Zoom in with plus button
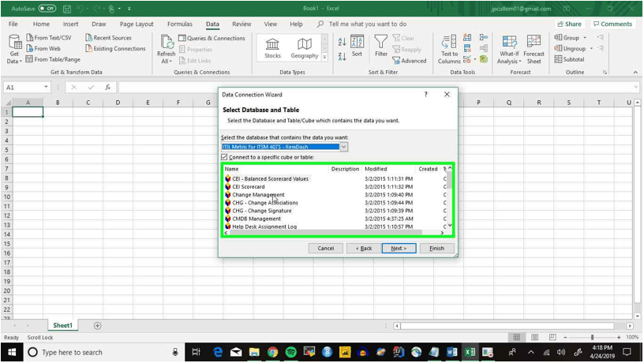Viewport: 644px width, 363px height. [619, 337]
